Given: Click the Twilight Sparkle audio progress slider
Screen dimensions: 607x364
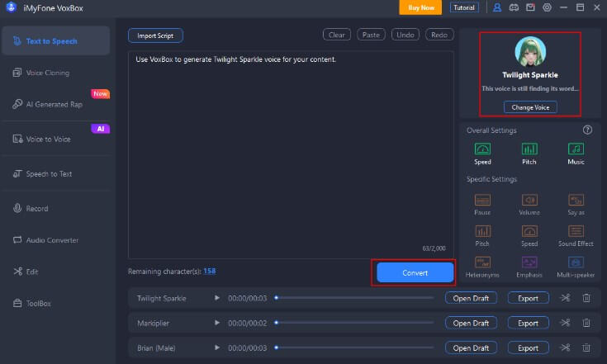Looking at the screenshot, I should point(354,298).
